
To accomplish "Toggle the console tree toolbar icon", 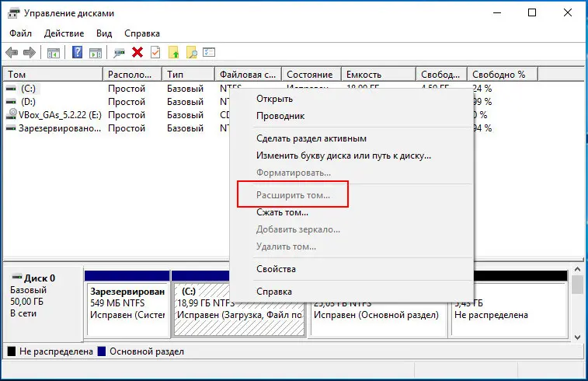I will click(54, 53).
